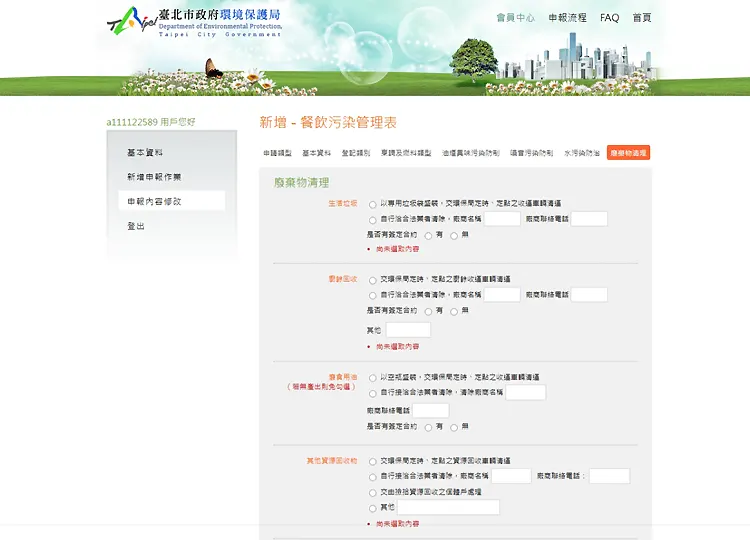Select 交由拾荒資源回收之個體戶處理 radio option
The image size is (750, 540).
[373, 492]
